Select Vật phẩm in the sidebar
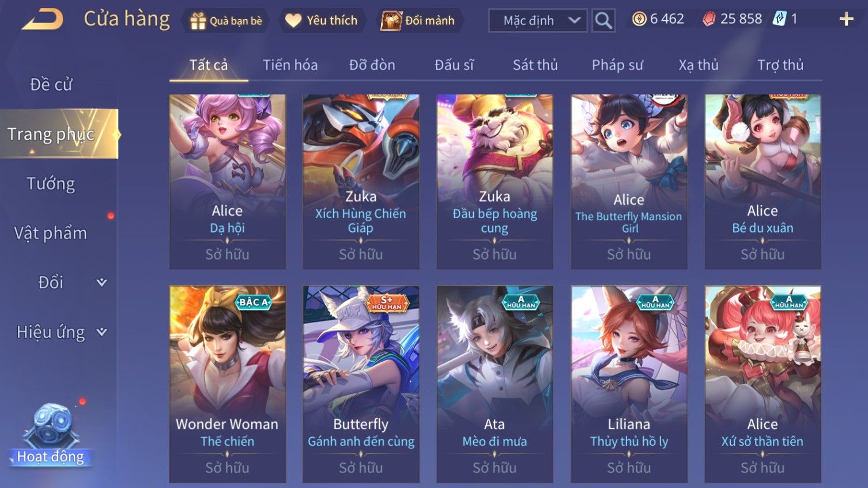868x488 pixels. click(x=51, y=233)
